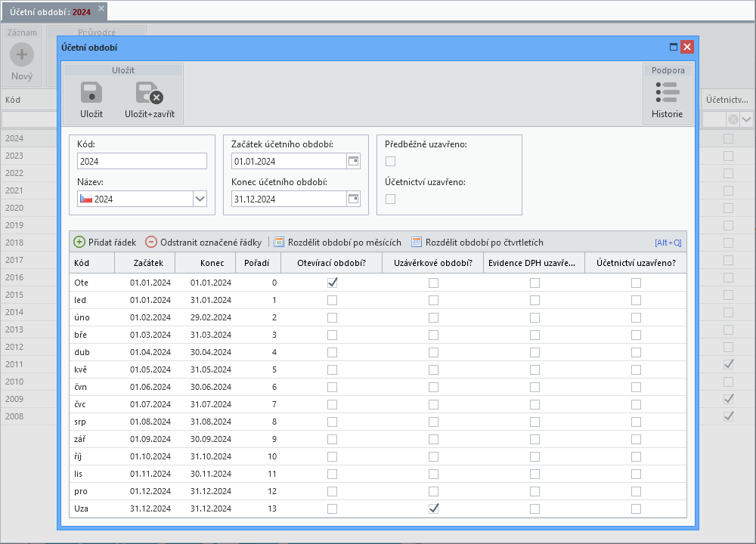Click the Kód filter field in background grid

pos(29,119)
